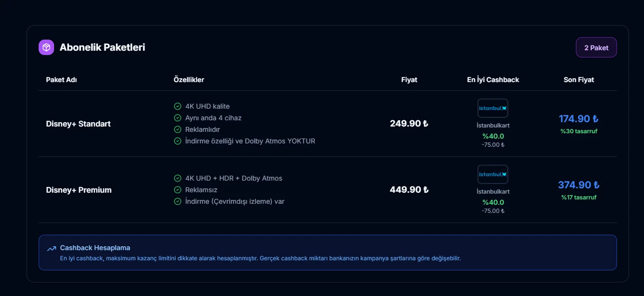Click the checkmark icon next to Reklamlıdır
The image size is (644, 296).
178,129
